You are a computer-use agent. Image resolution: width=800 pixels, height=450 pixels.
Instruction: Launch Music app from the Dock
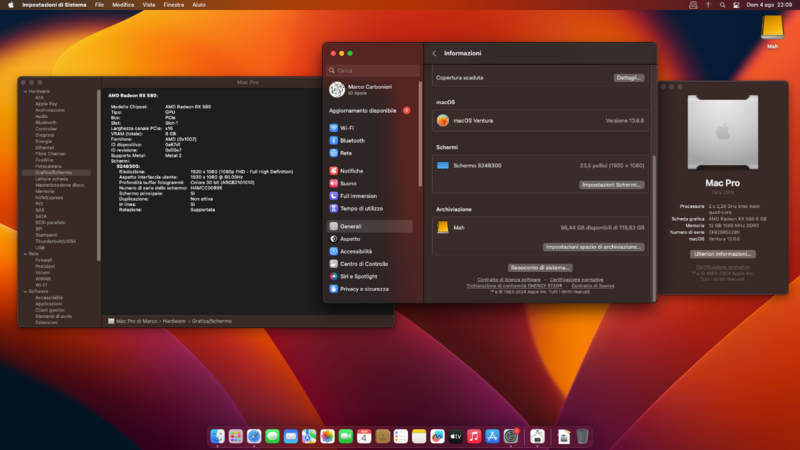coord(474,436)
